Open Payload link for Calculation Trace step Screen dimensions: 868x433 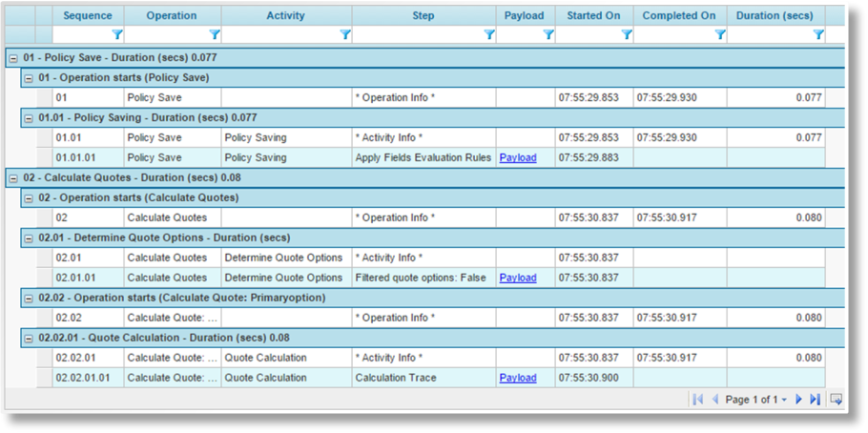(518, 378)
